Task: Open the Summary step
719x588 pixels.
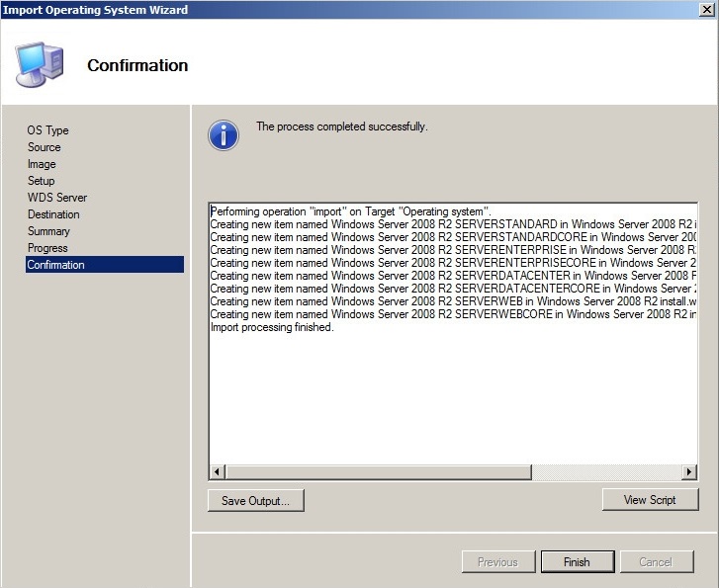Action: pos(49,231)
